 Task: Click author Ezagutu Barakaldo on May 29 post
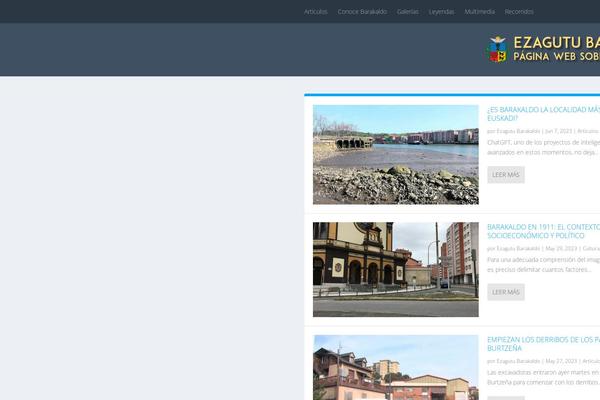[518, 249]
